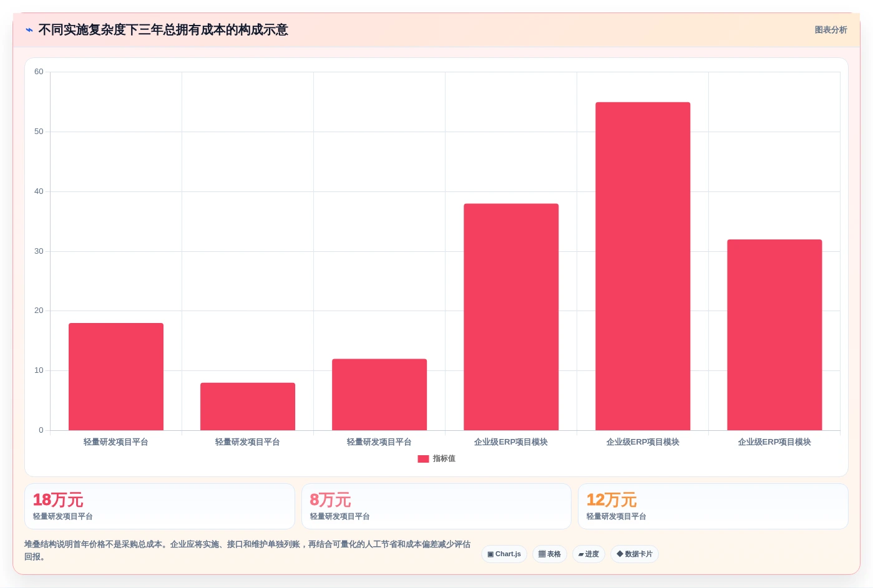Screen dimensions: 873x588
Task: Click y-axis label 40
Action: [x=39, y=191]
